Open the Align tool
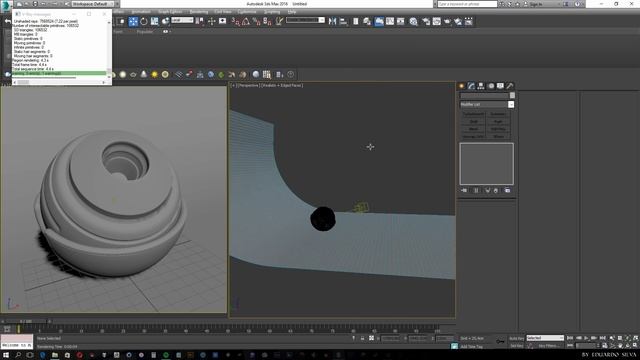This screenshot has height=360, width=640. [x=343, y=21]
